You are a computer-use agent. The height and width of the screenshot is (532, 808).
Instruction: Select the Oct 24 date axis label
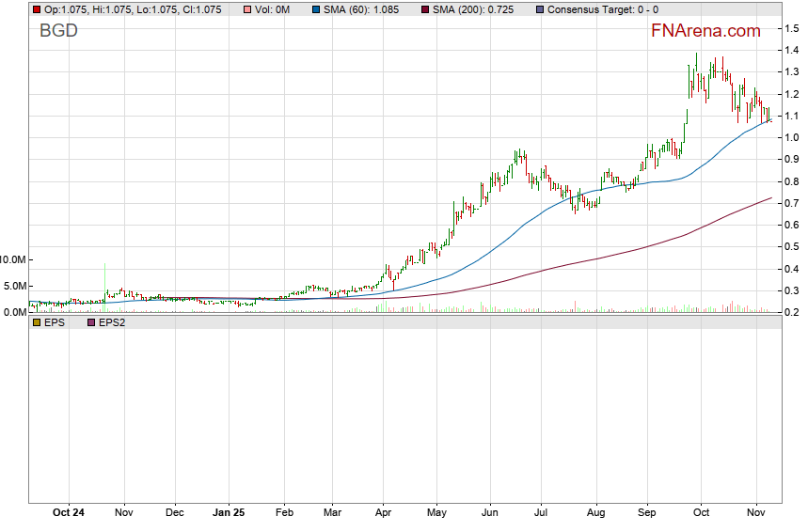point(69,513)
